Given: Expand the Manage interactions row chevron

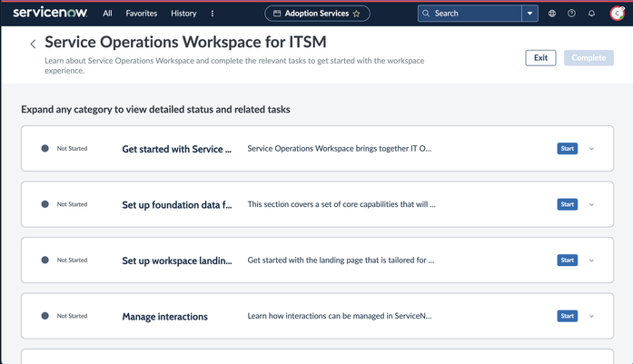Looking at the screenshot, I should [x=591, y=316].
